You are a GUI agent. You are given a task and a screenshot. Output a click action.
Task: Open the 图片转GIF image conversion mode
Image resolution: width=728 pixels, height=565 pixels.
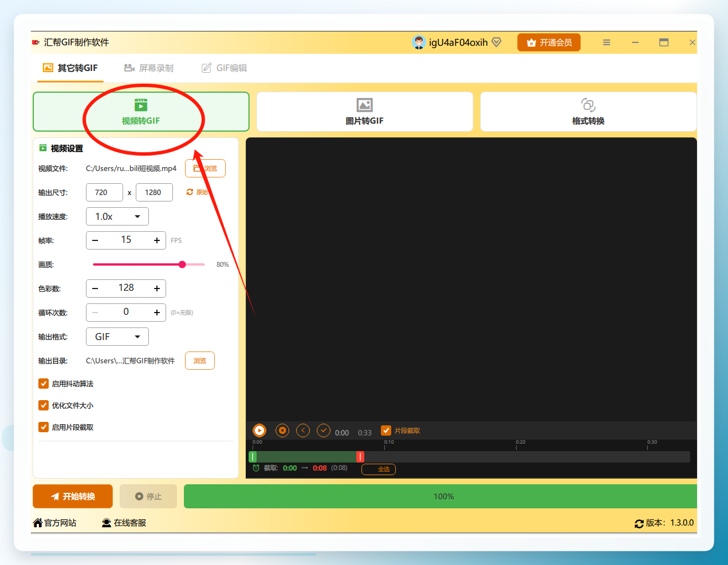point(365,112)
